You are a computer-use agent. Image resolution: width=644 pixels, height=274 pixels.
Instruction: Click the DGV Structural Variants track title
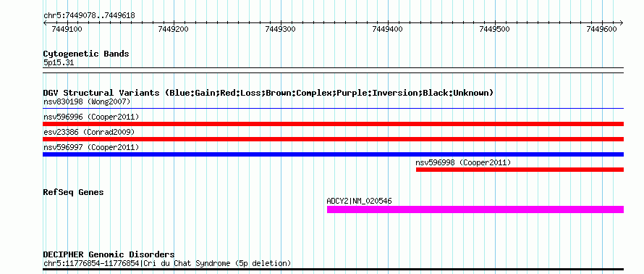[x=268, y=93]
